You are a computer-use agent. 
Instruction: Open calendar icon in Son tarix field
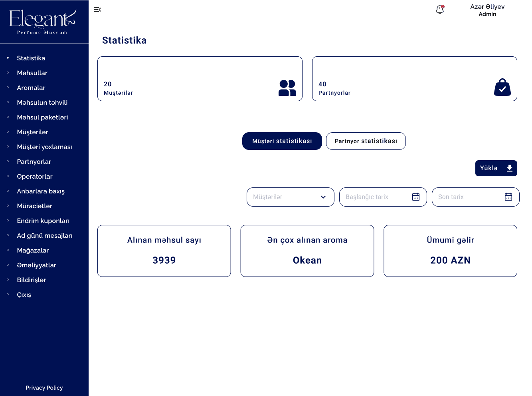[x=508, y=197]
